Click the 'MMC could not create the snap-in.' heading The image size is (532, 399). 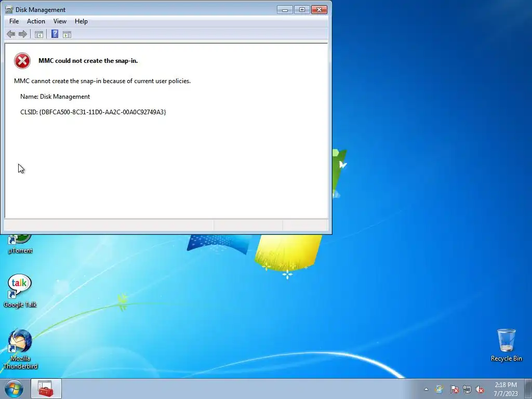(x=88, y=61)
